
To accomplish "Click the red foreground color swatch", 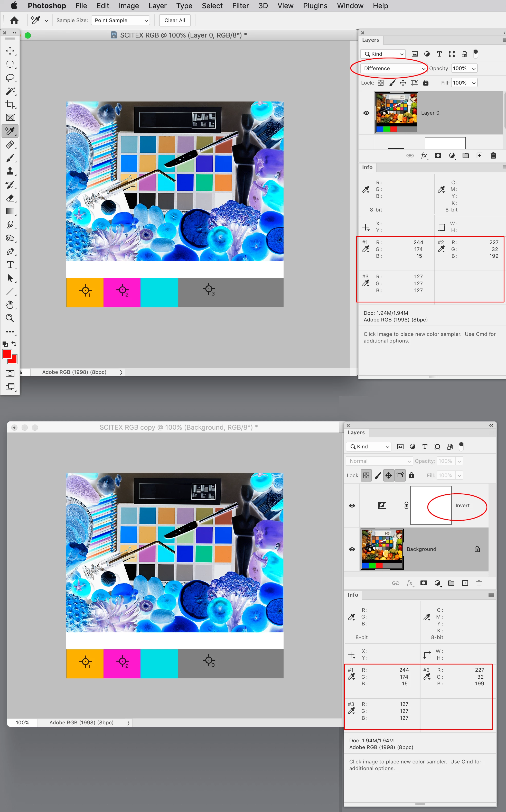I will pos(7,354).
